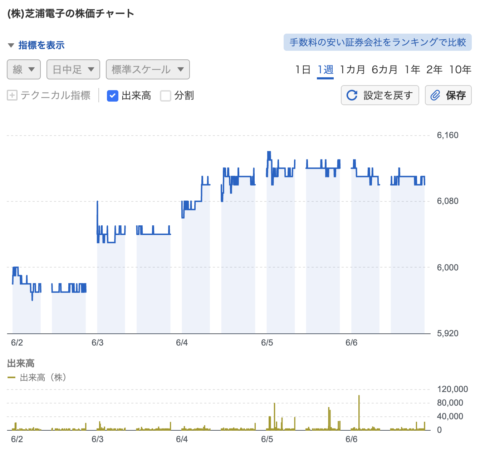
Task: Switch to the 1年 range tab
Action: pos(412,69)
